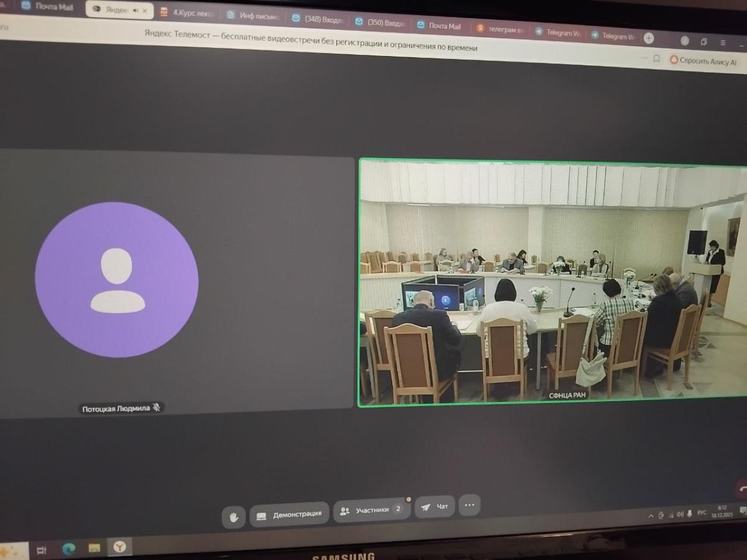Viewport: 747px width, 560px height.
Task: Open the three-dots more options menu
Action: coord(469,505)
